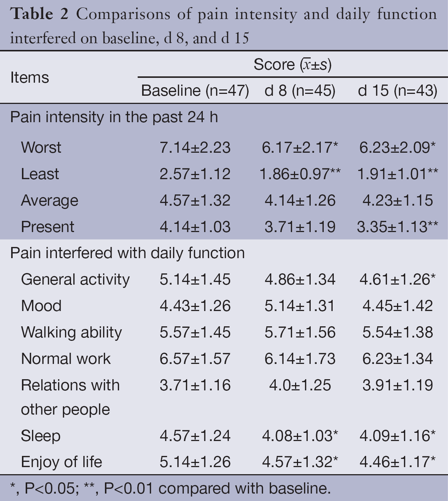Image resolution: width=448 pixels, height=501 pixels.
Task: Click the Items column header
Action: coord(30,78)
